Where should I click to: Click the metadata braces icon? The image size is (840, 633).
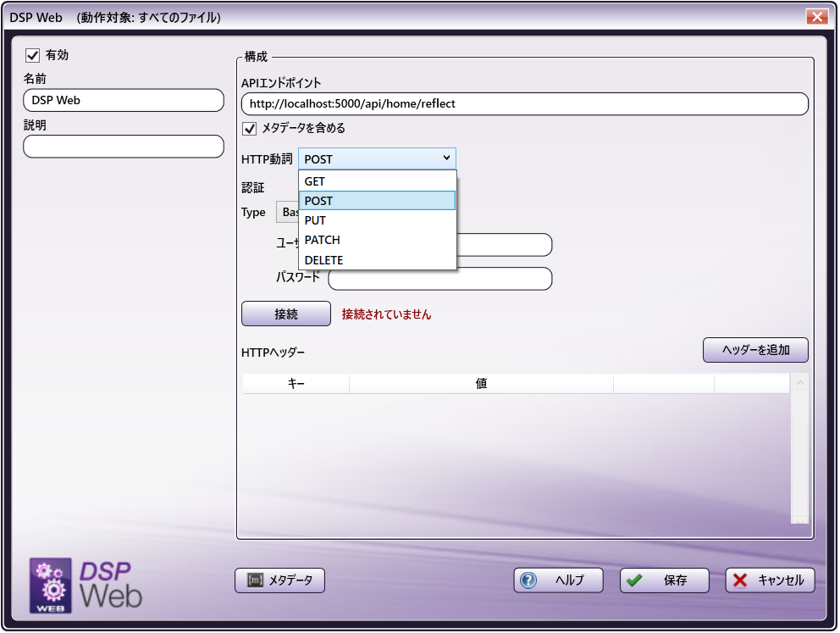[x=256, y=581]
